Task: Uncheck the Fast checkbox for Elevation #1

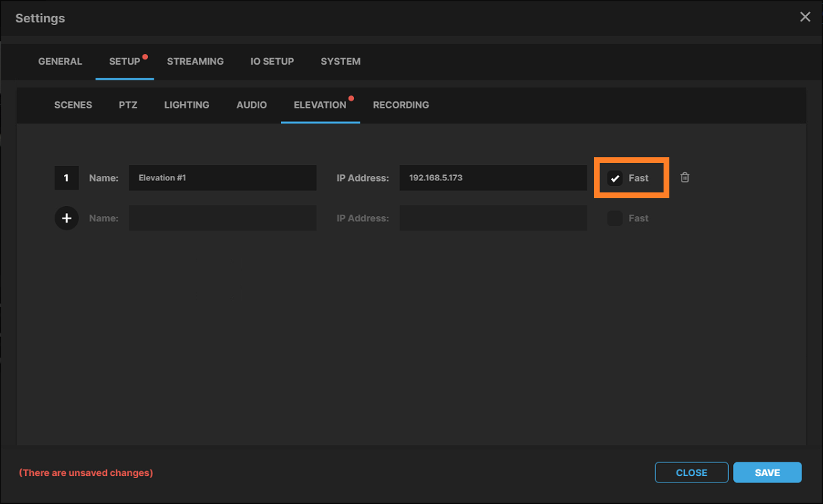Action: (615, 178)
